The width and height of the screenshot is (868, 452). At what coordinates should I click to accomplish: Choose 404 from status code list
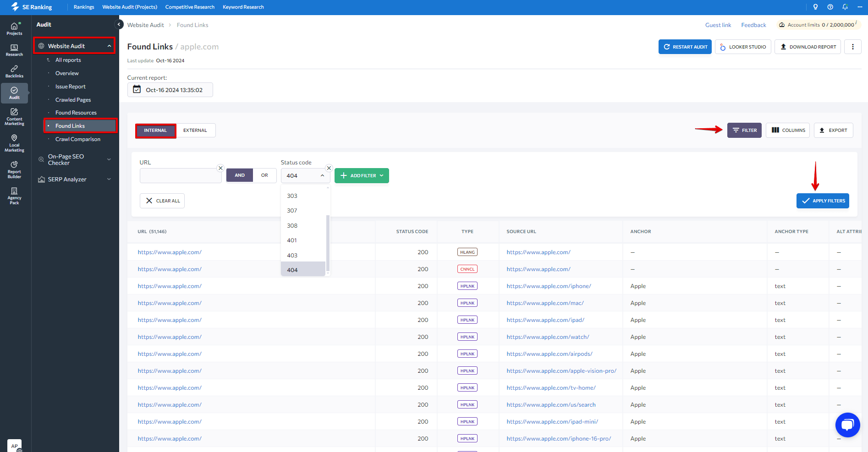click(303, 270)
